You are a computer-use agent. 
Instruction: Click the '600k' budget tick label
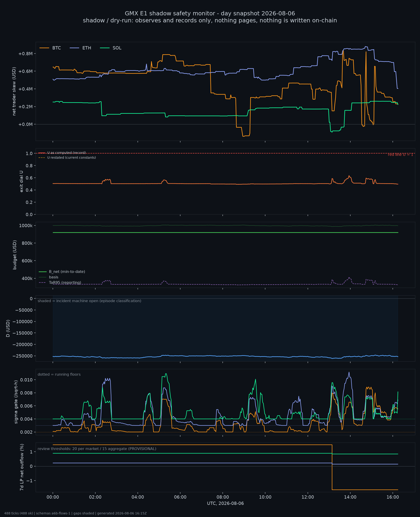pyautogui.click(x=27, y=261)
